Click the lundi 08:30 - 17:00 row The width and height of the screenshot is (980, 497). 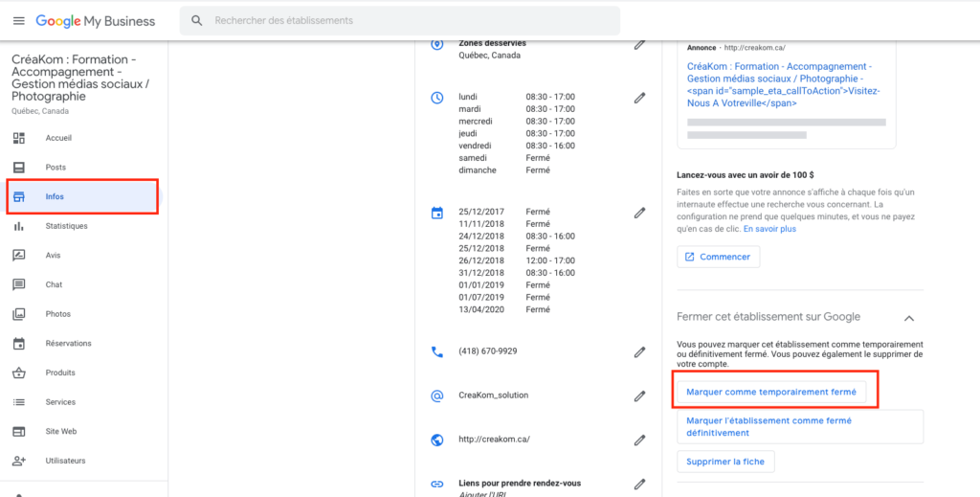[517, 97]
